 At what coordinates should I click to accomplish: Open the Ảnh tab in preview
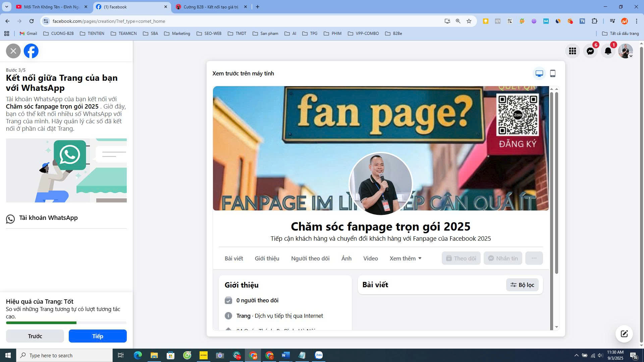tap(346, 258)
